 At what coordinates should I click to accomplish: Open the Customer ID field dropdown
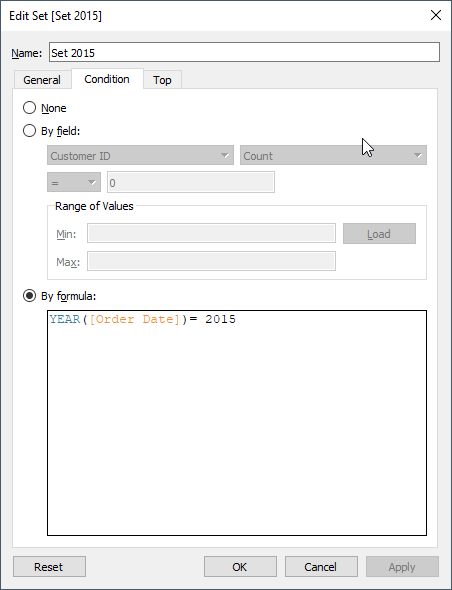click(x=140, y=155)
